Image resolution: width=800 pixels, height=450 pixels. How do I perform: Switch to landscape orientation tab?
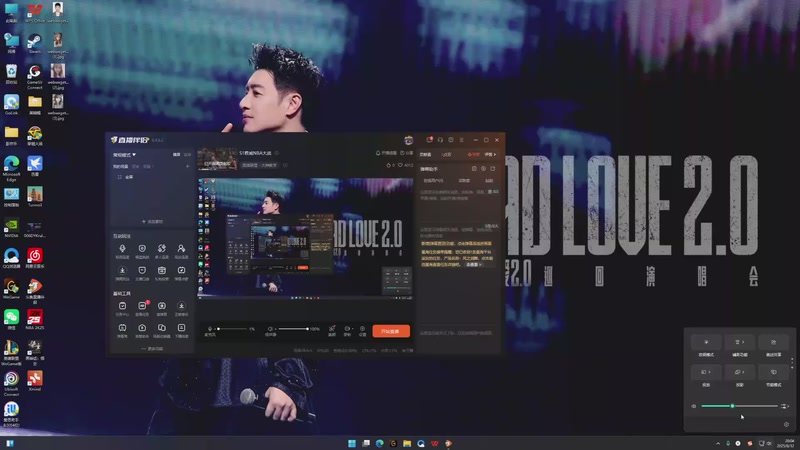(177, 155)
